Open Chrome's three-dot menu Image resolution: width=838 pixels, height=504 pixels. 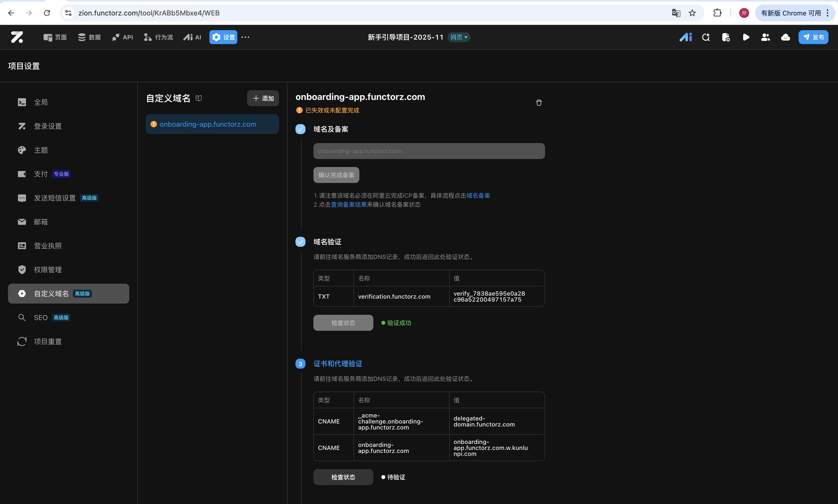click(x=828, y=13)
